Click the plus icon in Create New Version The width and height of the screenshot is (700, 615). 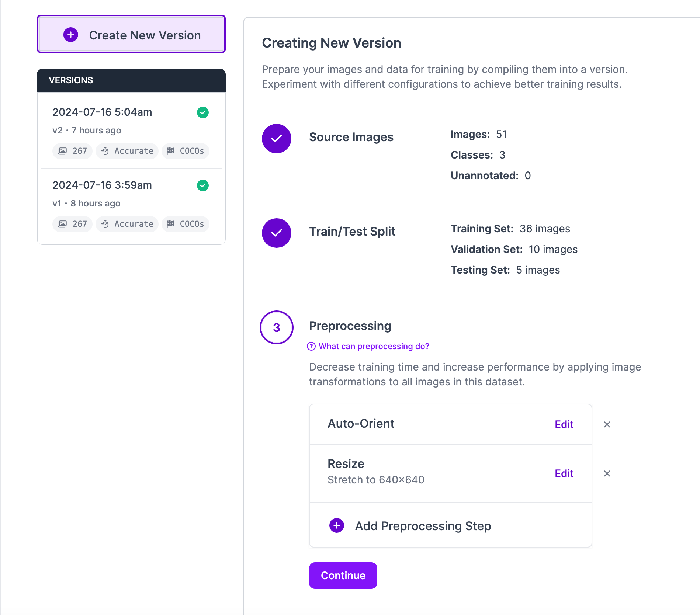click(70, 35)
